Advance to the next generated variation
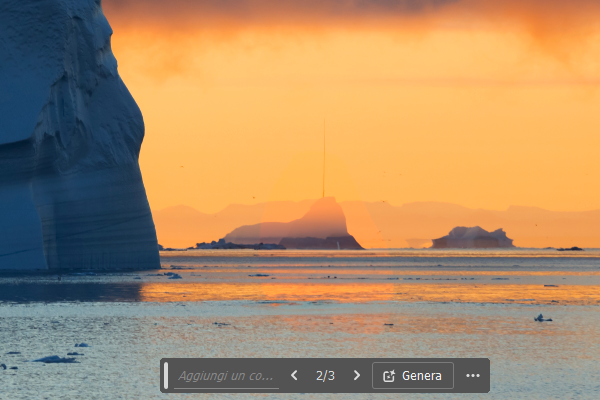Screen dimensions: 600x400 coord(356,376)
